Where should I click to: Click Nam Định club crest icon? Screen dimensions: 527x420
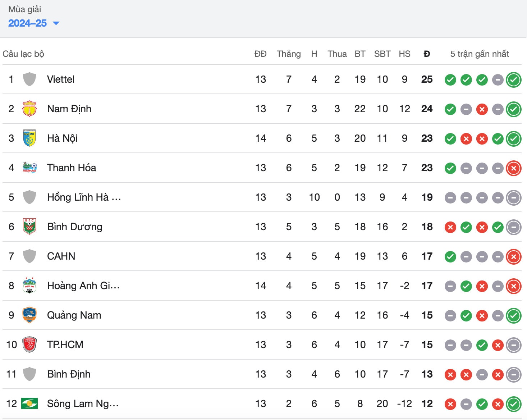pyautogui.click(x=29, y=109)
